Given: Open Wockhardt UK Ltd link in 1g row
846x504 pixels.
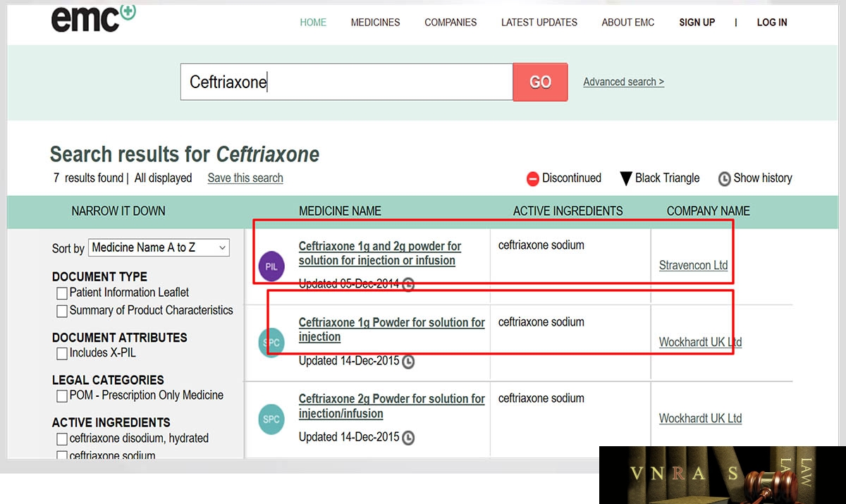Looking at the screenshot, I should [x=700, y=342].
